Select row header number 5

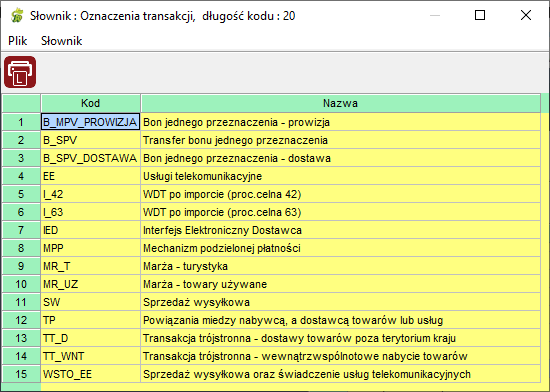(21, 194)
